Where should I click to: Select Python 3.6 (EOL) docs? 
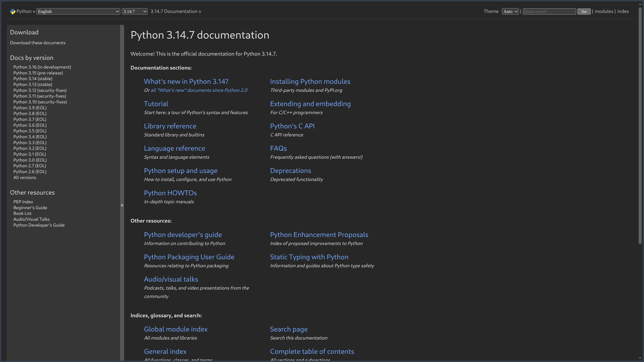point(30,125)
